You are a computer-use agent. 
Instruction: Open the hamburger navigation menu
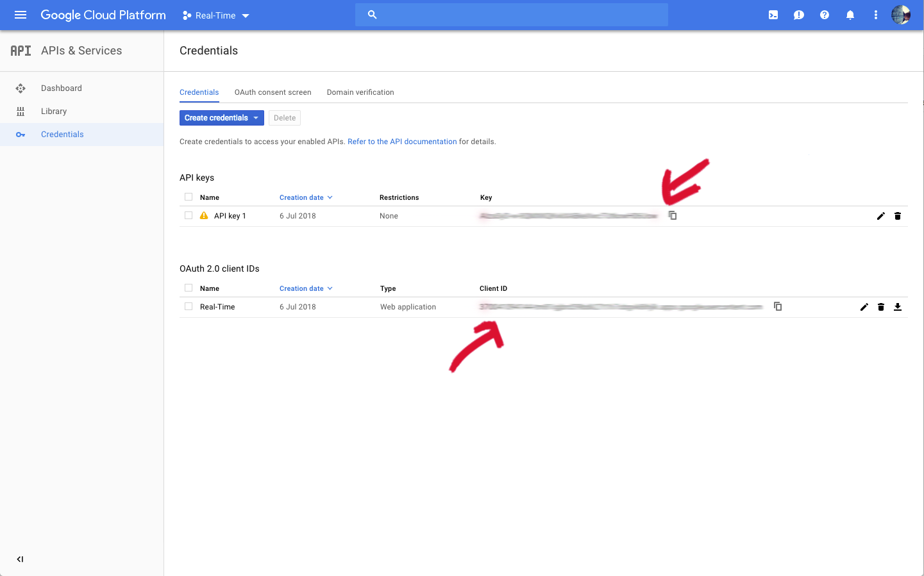(21, 15)
